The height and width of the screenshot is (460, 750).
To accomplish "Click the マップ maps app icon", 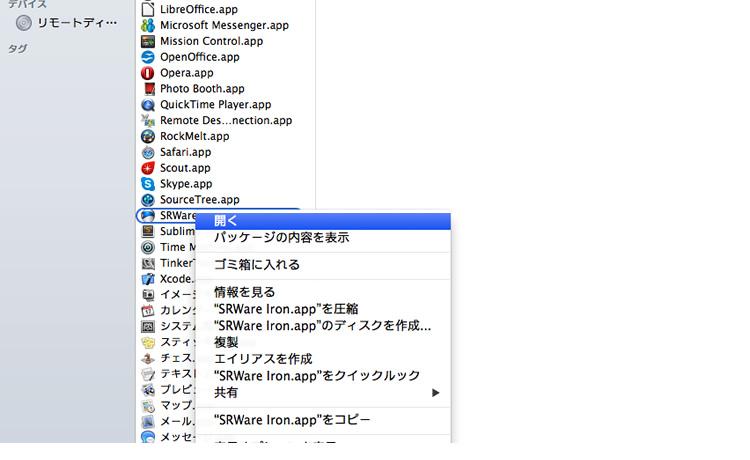I will (x=148, y=405).
